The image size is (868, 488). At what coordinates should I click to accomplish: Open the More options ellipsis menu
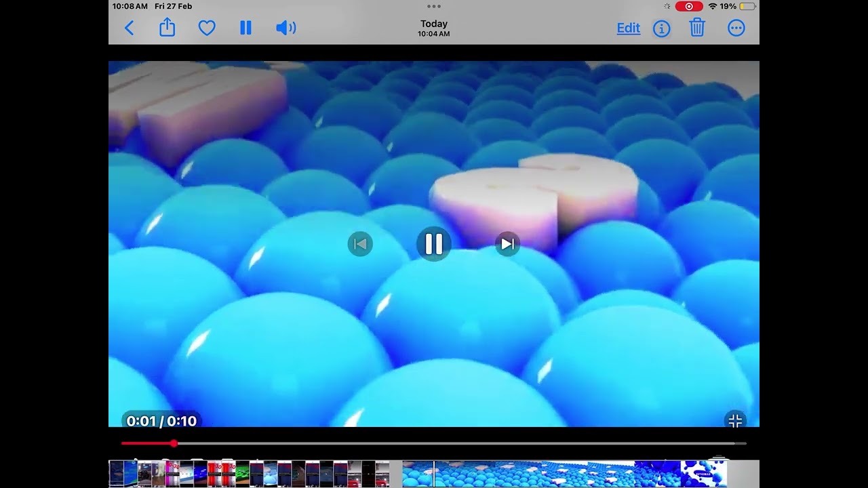pos(736,28)
